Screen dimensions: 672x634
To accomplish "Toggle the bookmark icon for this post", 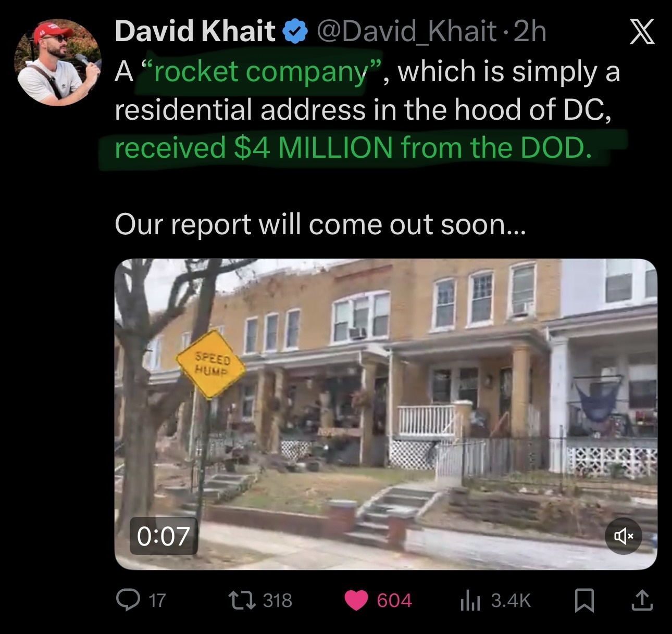I will [584, 601].
